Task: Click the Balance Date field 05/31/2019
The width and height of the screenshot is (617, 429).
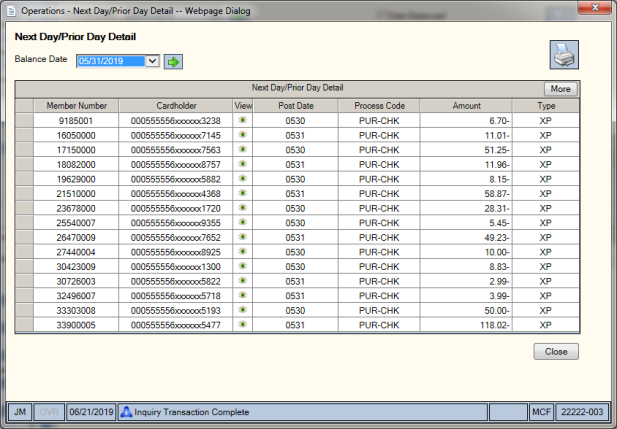Action: coord(111,61)
